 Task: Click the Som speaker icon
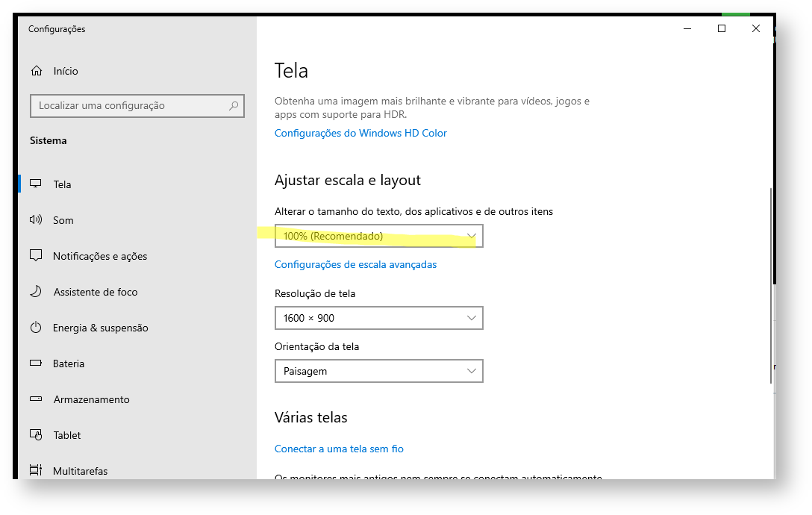point(36,220)
